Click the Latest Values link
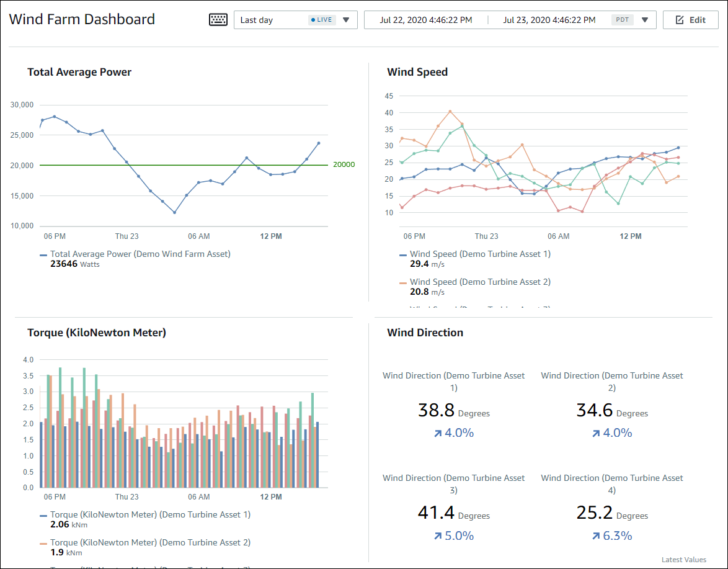728x569 pixels. pos(683,559)
